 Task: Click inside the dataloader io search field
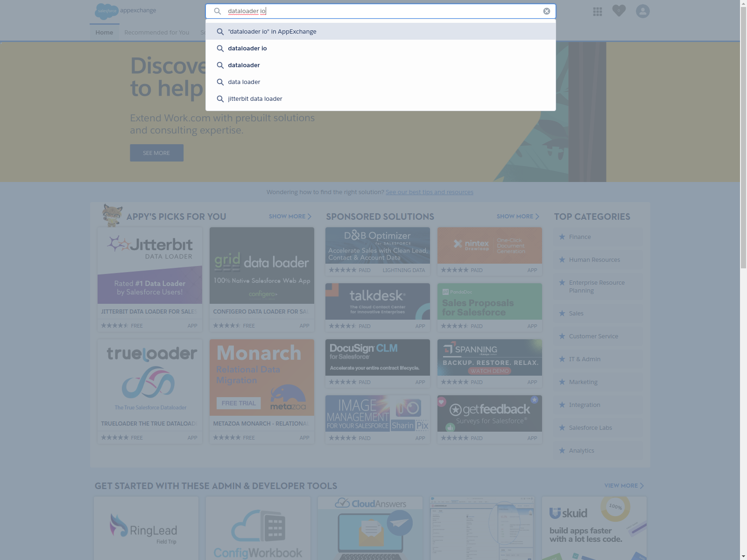point(381,11)
